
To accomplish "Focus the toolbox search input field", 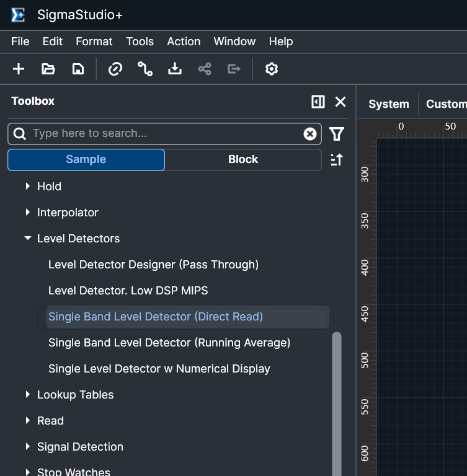I will (x=166, y=134).
